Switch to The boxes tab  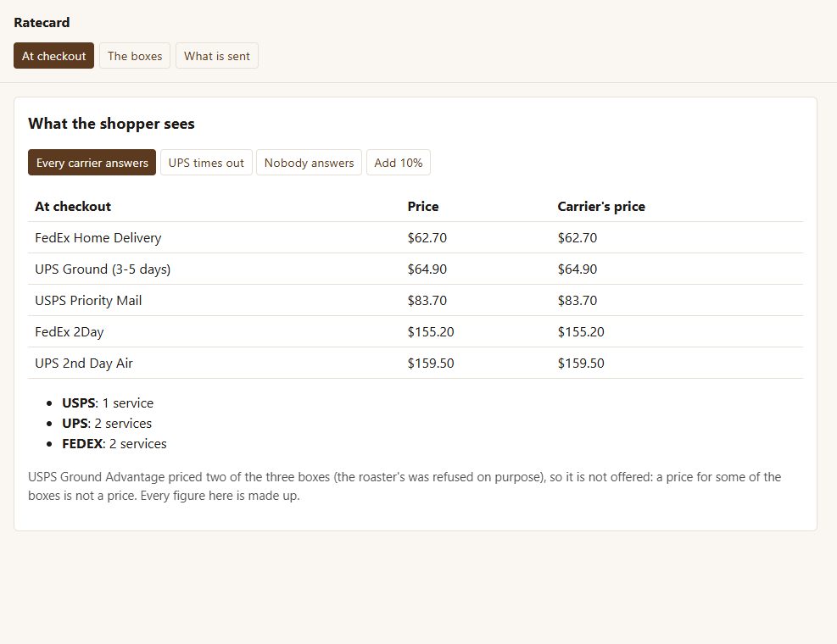pos(135,55)
